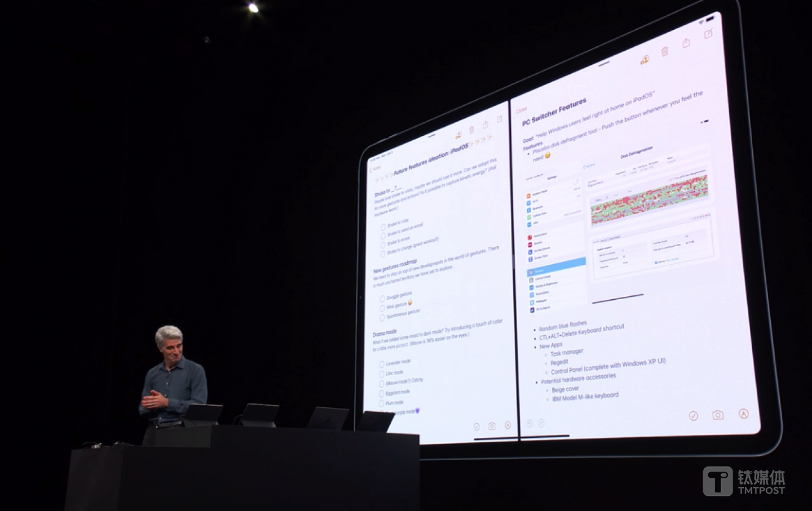Screen dimensions: 812x511
Task: Tap camera icon in right note bottom toolbar
Action: [718, 415]
